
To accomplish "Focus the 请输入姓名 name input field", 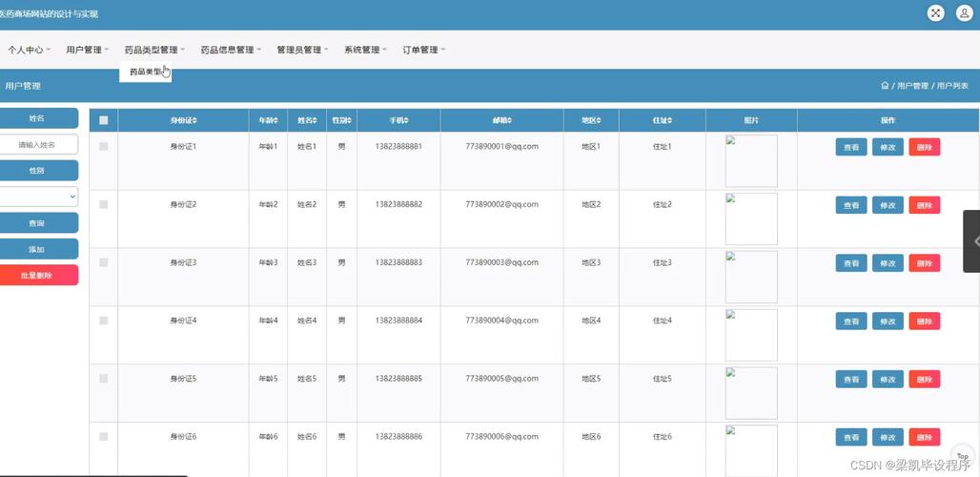I will 39,144.
